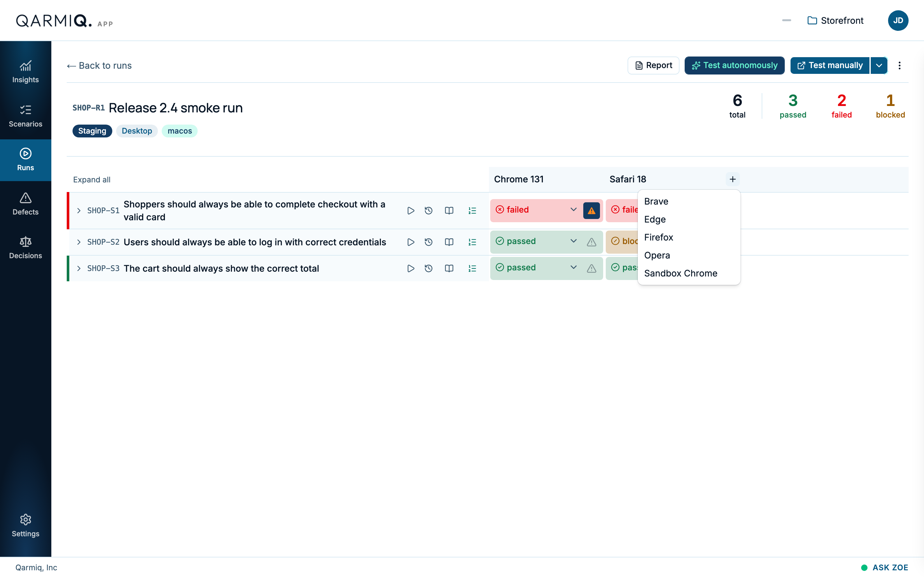924x578 pixels.
Task: Click the orange defect warning on SHOP-S1 Chrome
Action: click(x=591, y=211)
